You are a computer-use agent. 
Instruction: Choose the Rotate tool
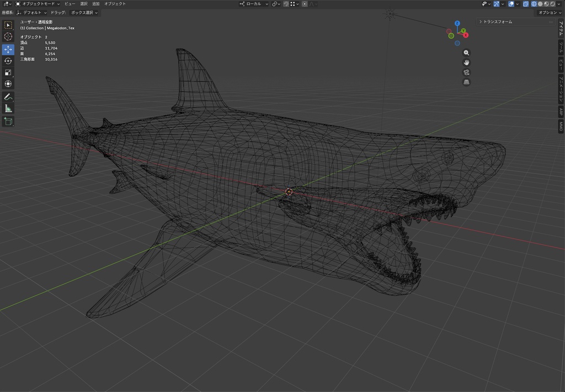click(8, 61)
